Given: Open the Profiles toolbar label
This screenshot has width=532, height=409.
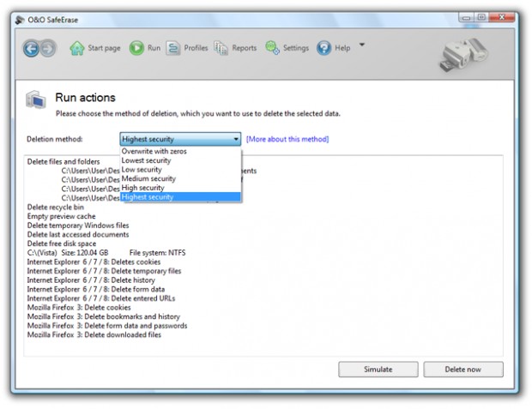Looking at the screenshot, I should [x=196, y=48].
